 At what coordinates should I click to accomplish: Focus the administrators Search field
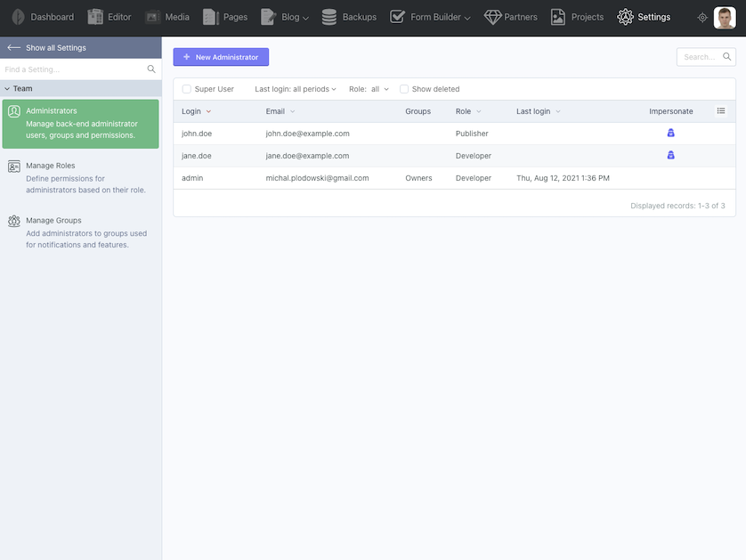pyautogui.click(x=700, y=57)
